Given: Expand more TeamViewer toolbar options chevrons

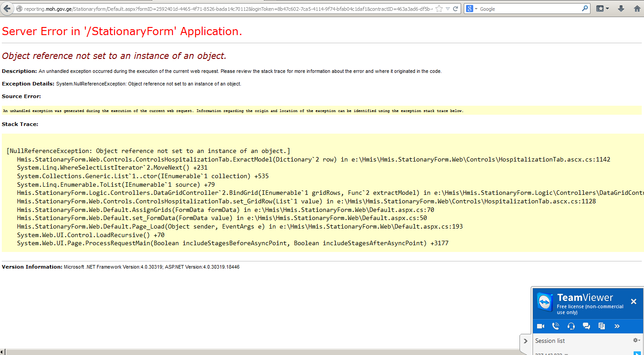Looking at the screenshot, I should point(617,326).
